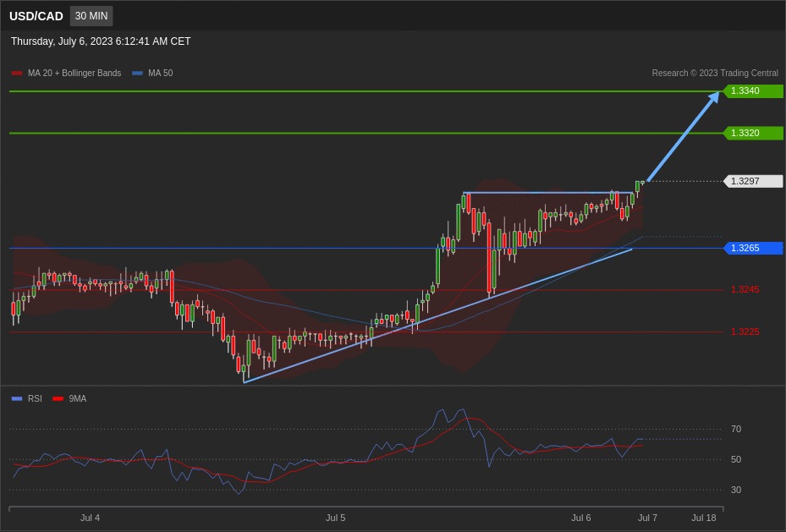Click the RSI 30 oversold level label
786x532 pixels.
(x=735, y=490)
